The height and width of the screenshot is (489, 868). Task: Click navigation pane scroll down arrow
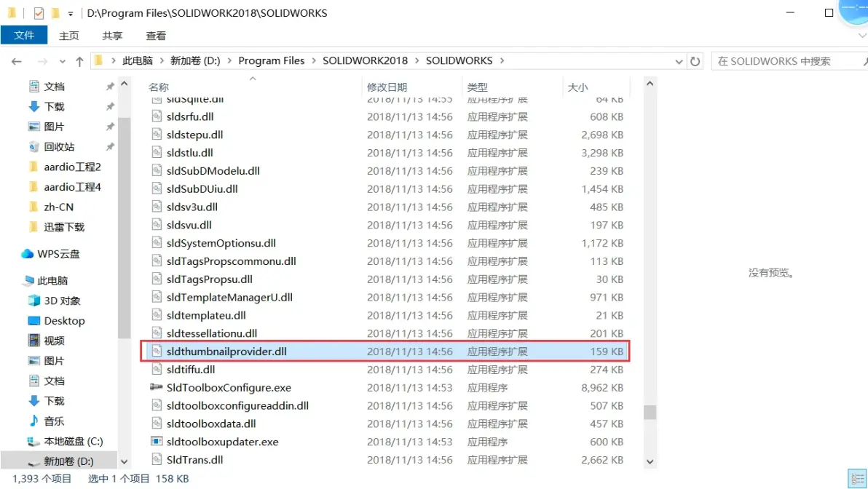[124, 462]
